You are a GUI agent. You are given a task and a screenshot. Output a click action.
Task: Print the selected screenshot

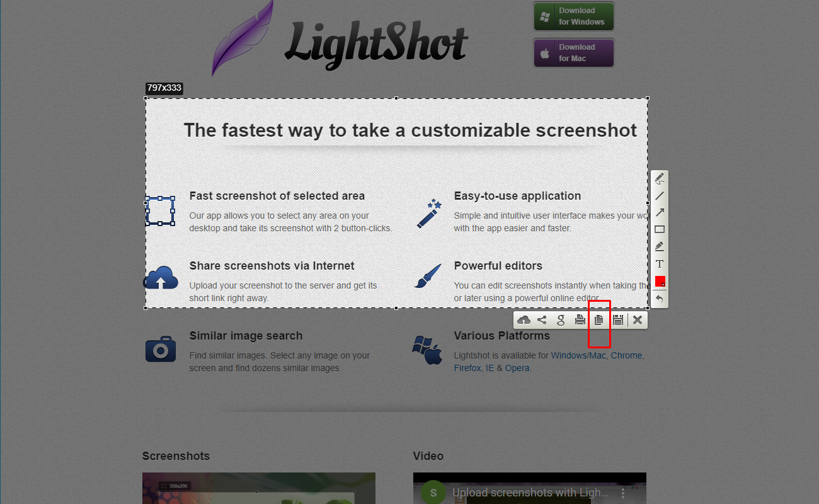pos(580,320)
